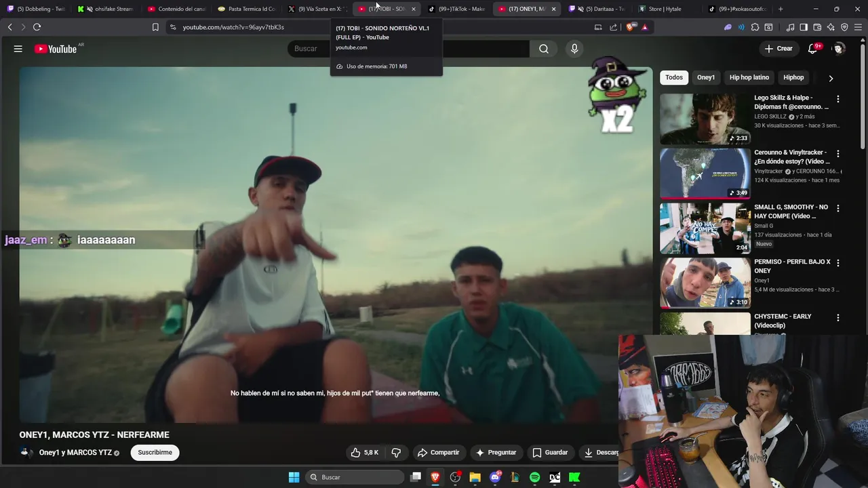The image size is (868, 488).
Task: Start voice search with microphone icon
Action: [574, 49]
